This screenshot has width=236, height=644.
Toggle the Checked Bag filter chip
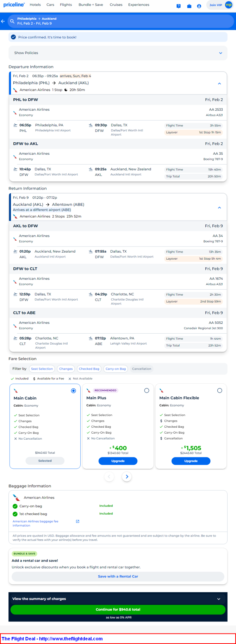[89, 369]
